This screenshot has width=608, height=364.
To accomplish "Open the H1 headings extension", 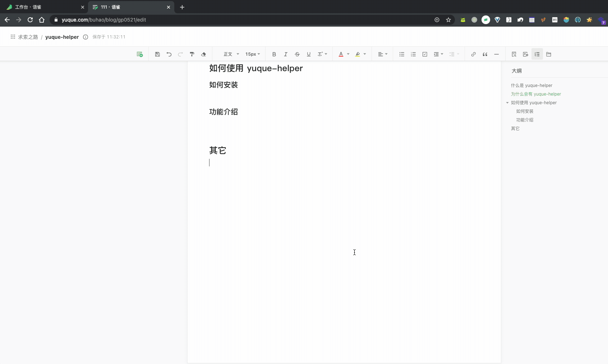I will coord(555,20).
